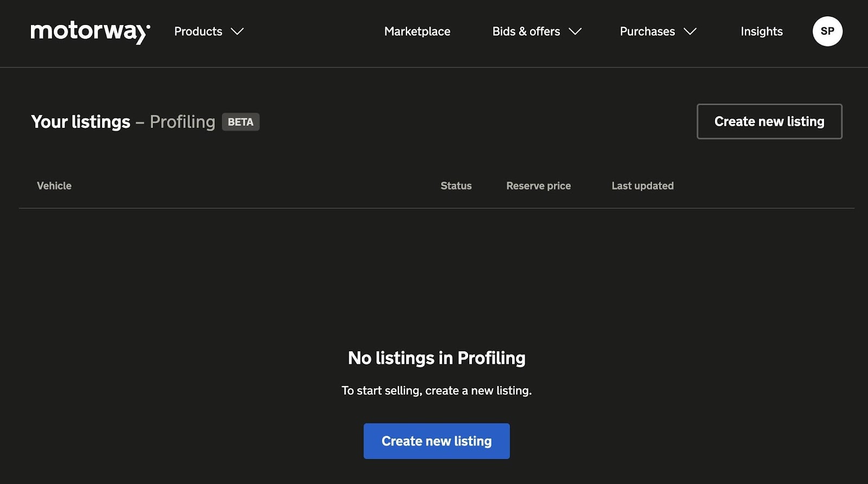Expand the Purchases menu label
Viewport: 868px width, 484px height.
pyautogui.click(x=647, y=31)
